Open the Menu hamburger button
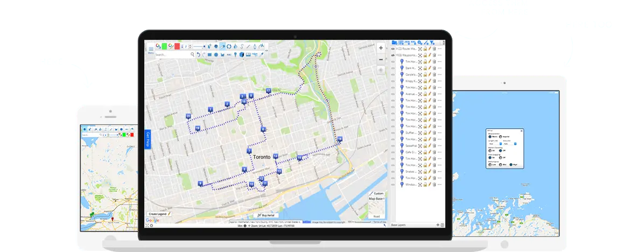 [151, 50]
